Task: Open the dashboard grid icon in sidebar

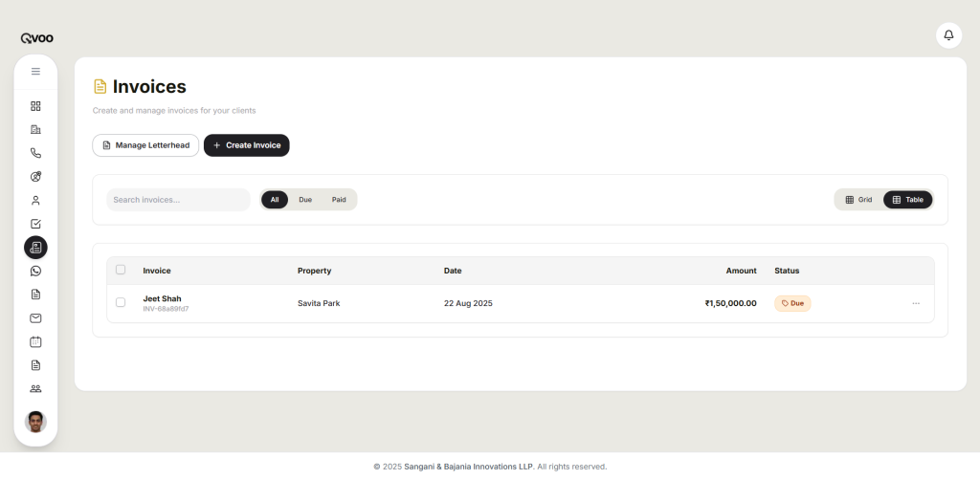Action: [x=35, y=106]
